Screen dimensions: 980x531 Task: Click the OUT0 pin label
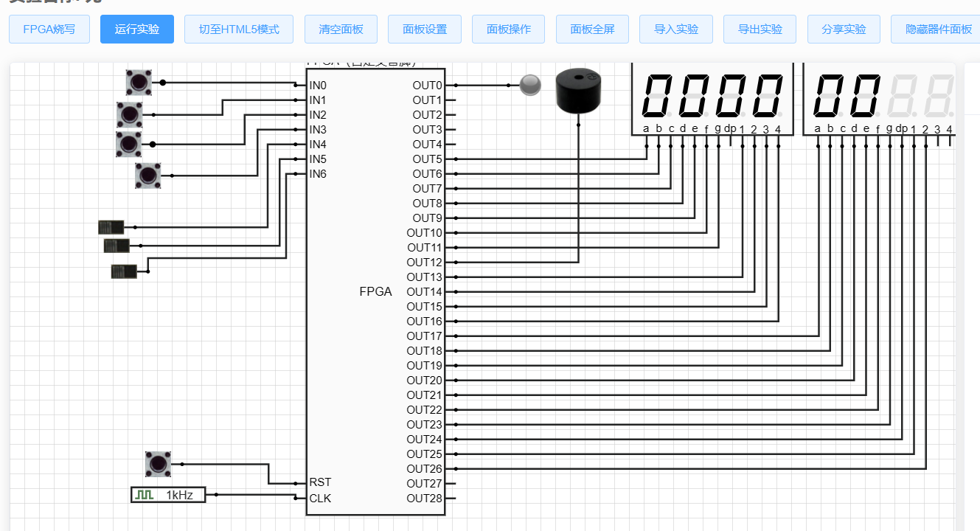pos(428,86)
